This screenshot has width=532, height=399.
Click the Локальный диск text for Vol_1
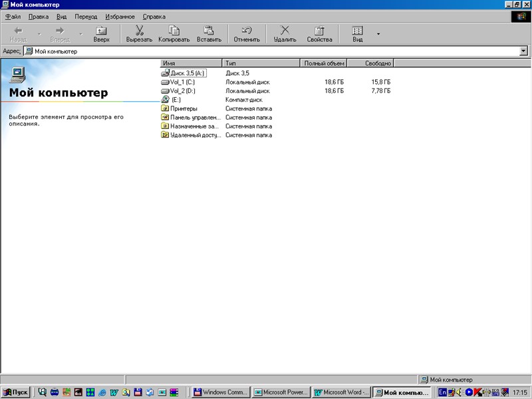247,82
